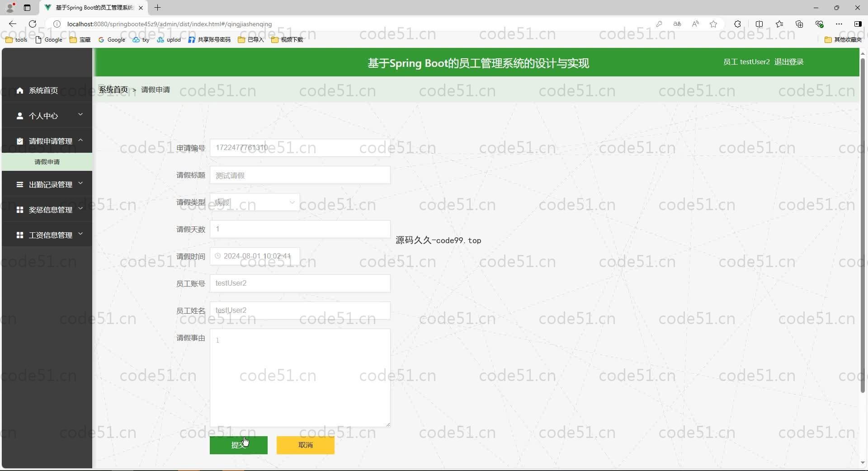
Task: Click the person icon beside 个人中心
Action: 19,116
